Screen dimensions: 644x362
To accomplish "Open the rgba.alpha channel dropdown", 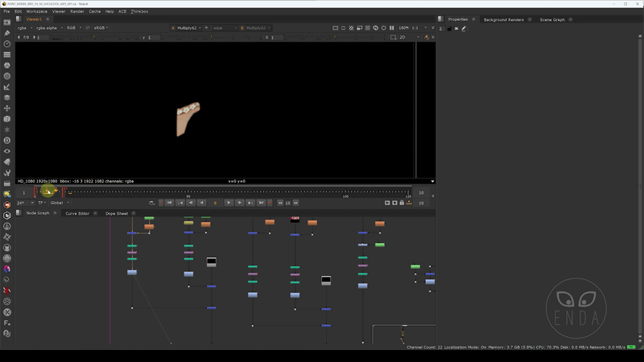I will pos(49,28).
